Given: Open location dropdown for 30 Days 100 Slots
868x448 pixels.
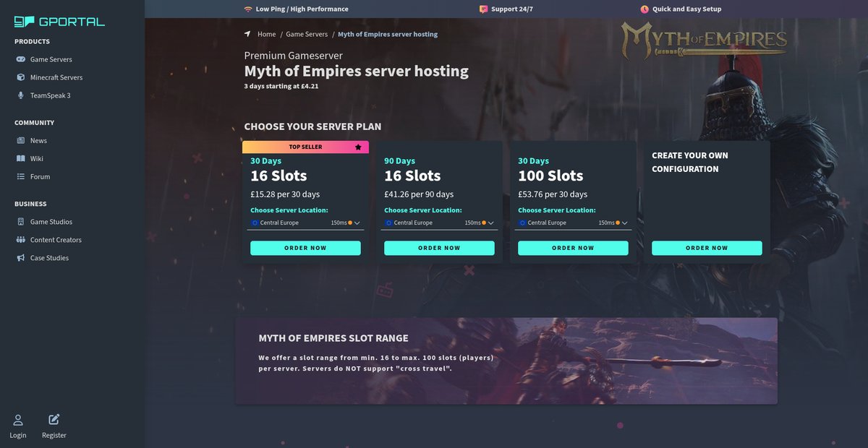Looking at the screenshot, I should pyautogui.click(x=573, y=223).
